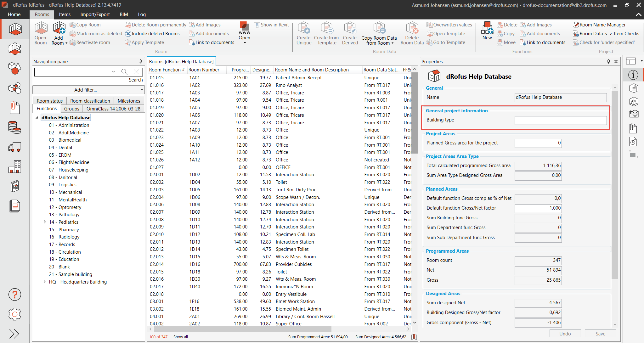
Task: Pin the Properties panel
Action: pos(608,61)
